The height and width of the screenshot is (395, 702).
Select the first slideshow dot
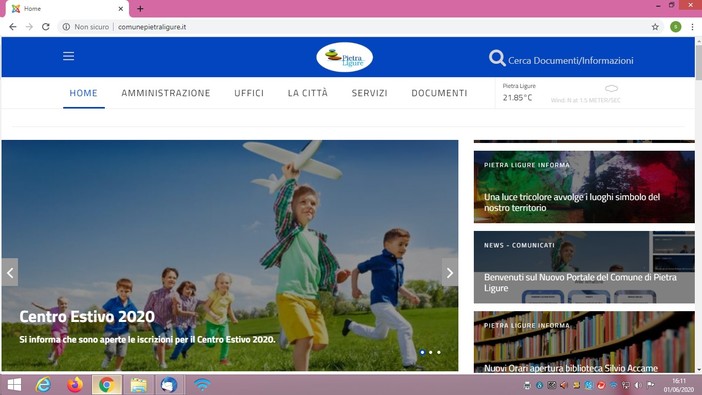coord(422,352)
